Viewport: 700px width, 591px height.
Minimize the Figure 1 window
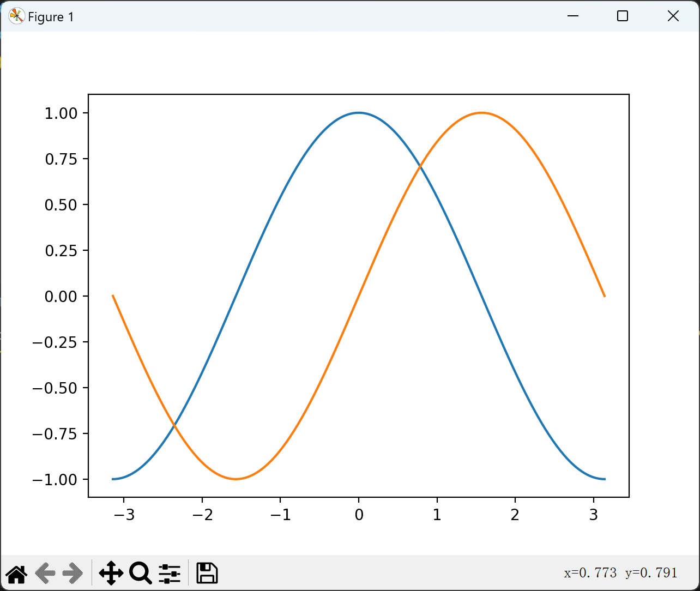click(572, 16)
